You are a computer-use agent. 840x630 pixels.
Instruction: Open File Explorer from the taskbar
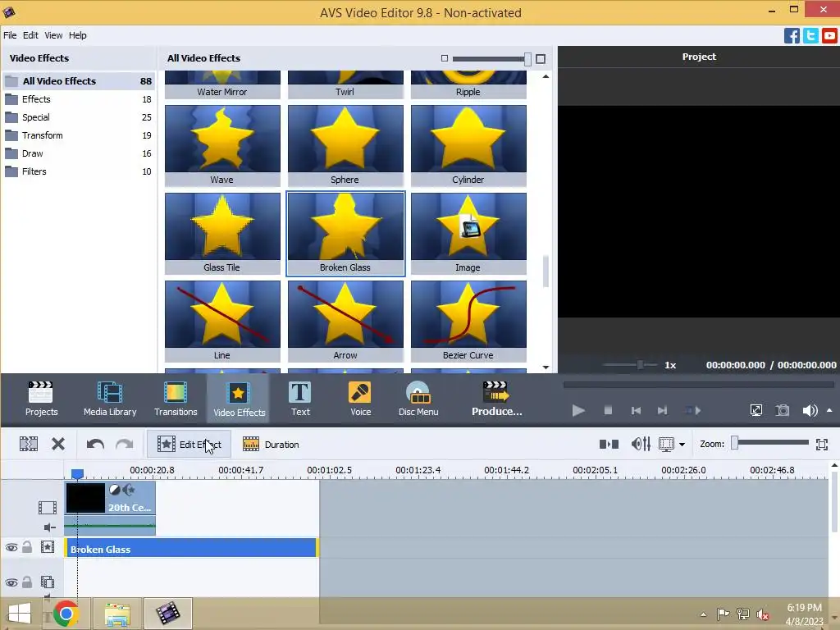pos(117,614)
